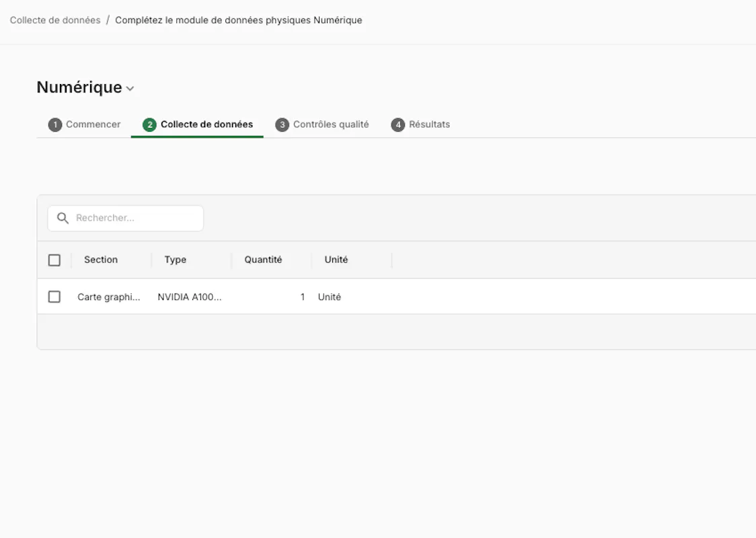This screenshot has height=538, width=756.
Task: Check the Carte graphi... row checkbox
Action: pos(54,297)
